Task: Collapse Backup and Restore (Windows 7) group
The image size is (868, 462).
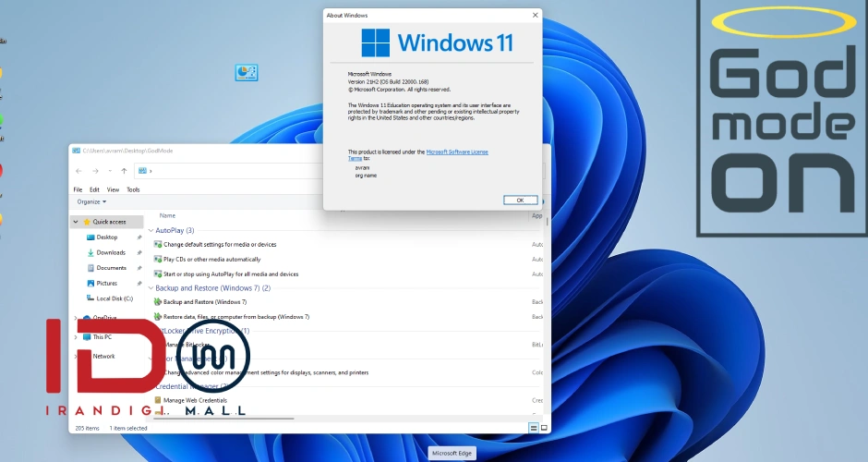Action: [212, 288]
